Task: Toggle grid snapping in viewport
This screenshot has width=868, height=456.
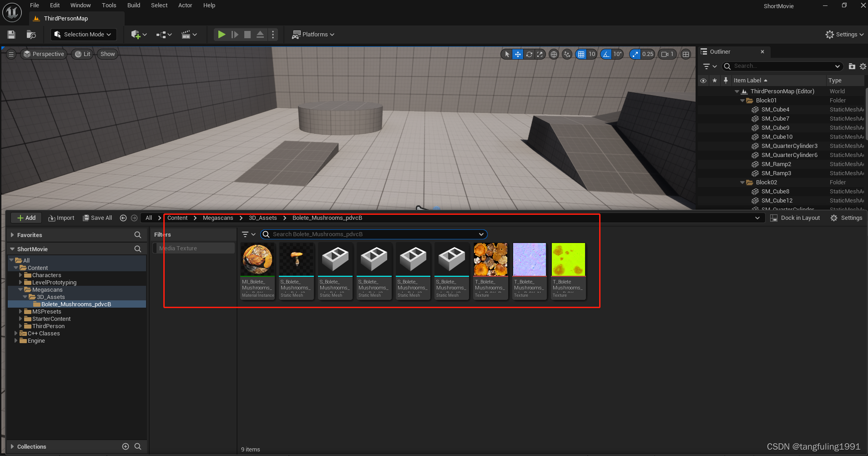Action: coord(581,54)
